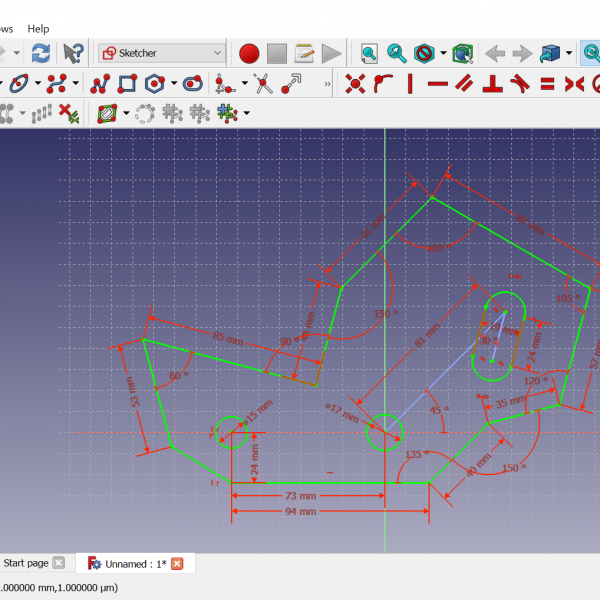Expand the regular polygon tool dropdown
The width and height of the screenshot is (600, 600).
tap(173, 83)
